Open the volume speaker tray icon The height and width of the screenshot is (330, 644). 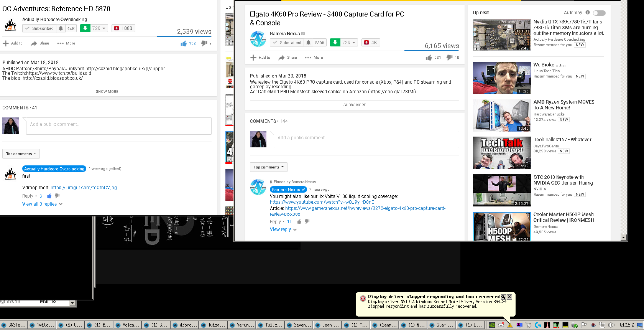point(611,325)
